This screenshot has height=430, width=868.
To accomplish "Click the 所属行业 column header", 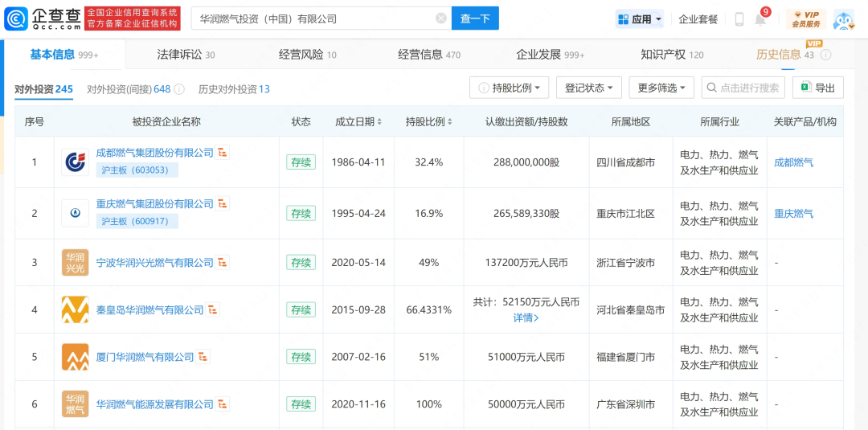I will pos(719,121).
